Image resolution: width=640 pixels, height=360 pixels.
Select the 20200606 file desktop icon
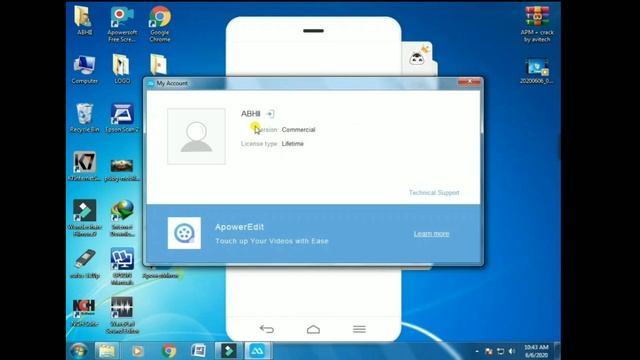click(x=537, y=71)
